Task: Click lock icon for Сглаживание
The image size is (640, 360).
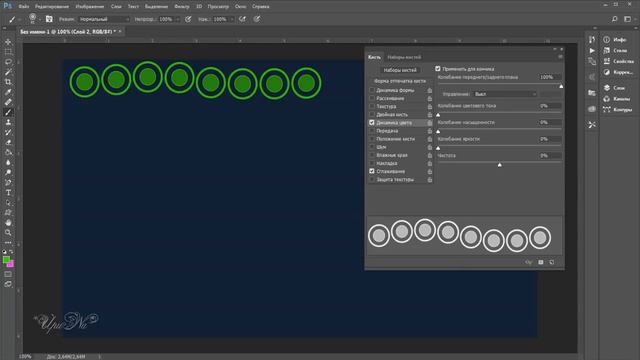Action: [x=429, y=171]
